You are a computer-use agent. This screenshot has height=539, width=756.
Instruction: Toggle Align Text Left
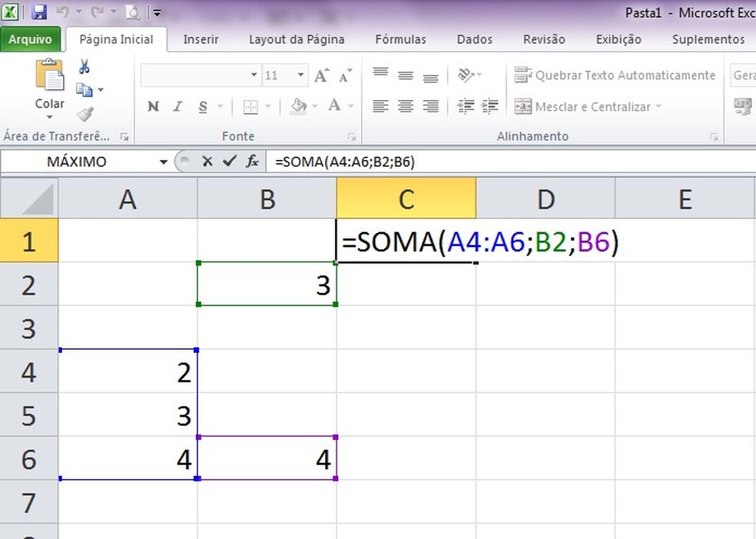[x=380, y=106]
